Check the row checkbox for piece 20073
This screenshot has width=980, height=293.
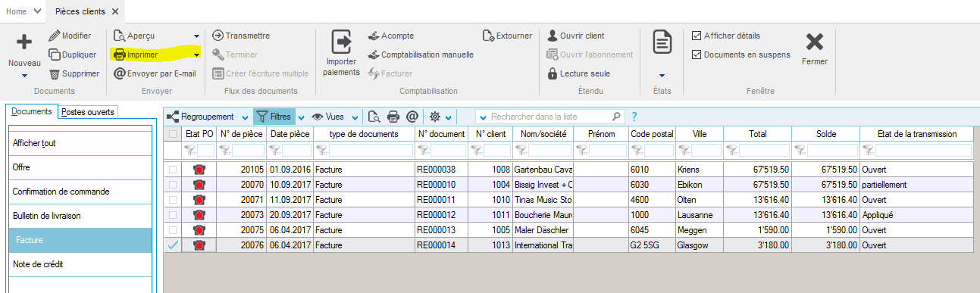[x=174, y=215]
